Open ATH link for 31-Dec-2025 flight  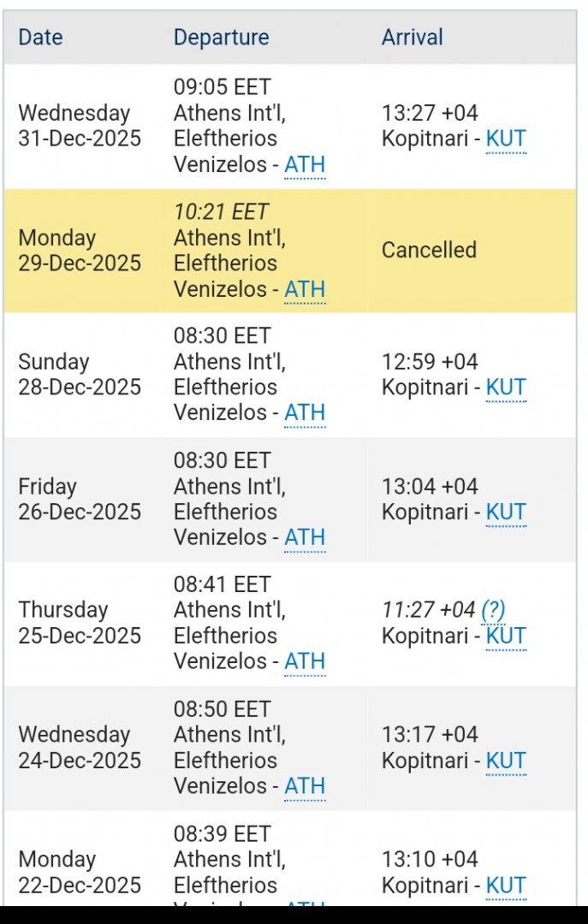pos(305,164)
